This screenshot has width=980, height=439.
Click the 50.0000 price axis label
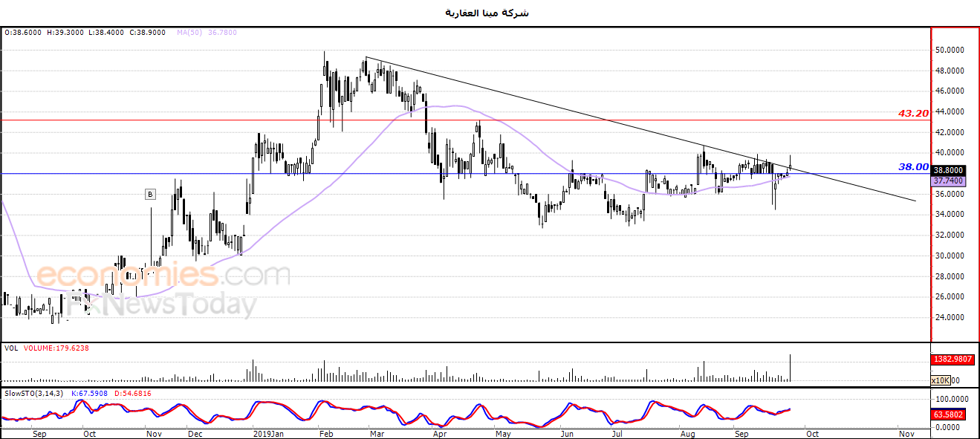[950, 50]
